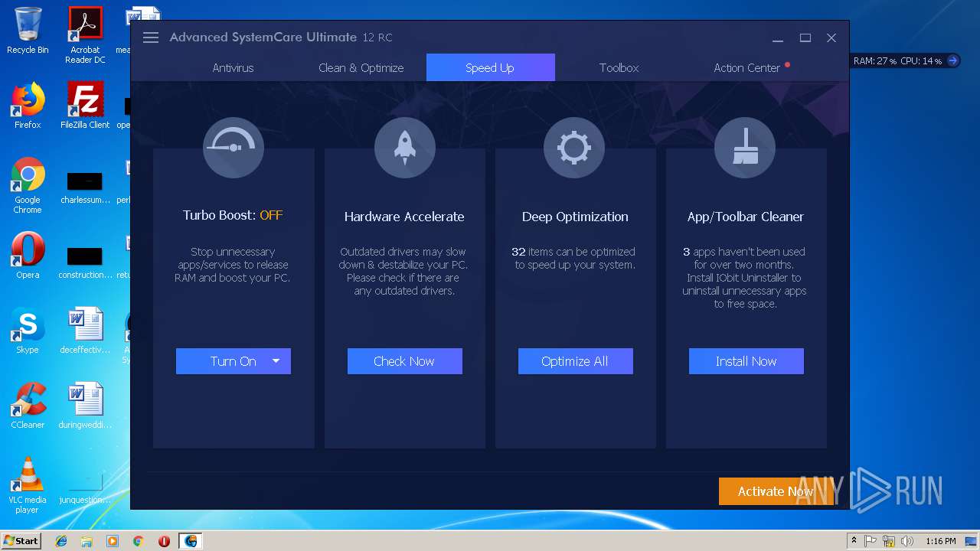Select the Skype desktop shortcut
The height and width of the screenshot is (551, 980).
pyautogui.click(x=28, y=331)
